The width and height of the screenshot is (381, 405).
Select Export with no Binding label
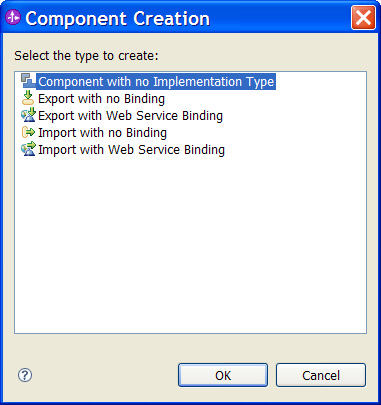[101, 99]
